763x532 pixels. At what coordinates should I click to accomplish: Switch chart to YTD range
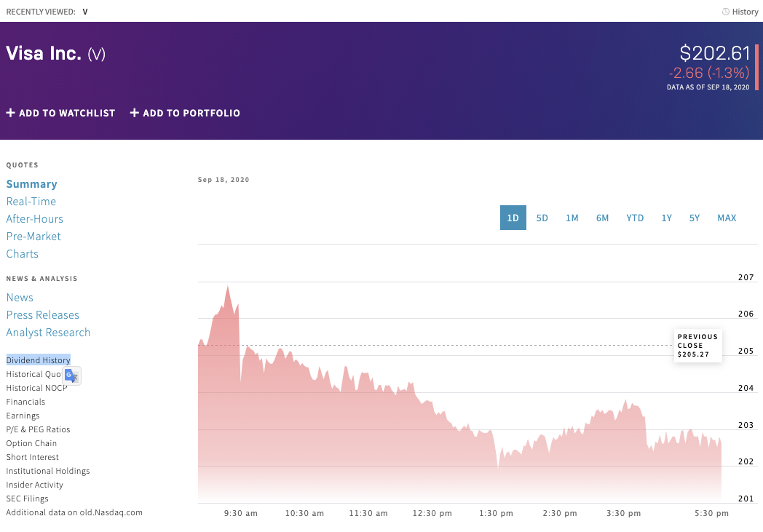[635, 218]
